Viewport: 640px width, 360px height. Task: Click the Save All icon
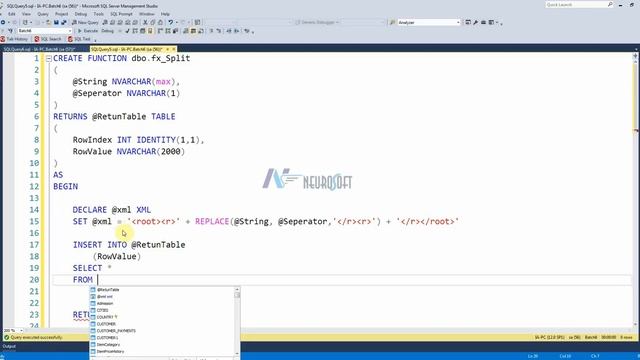click(64, 22)
